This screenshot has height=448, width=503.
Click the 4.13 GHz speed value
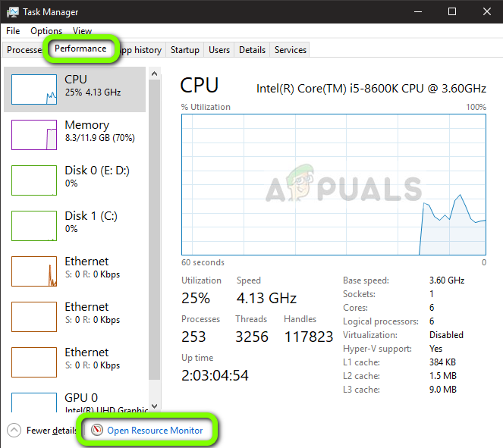click(266, 298)
